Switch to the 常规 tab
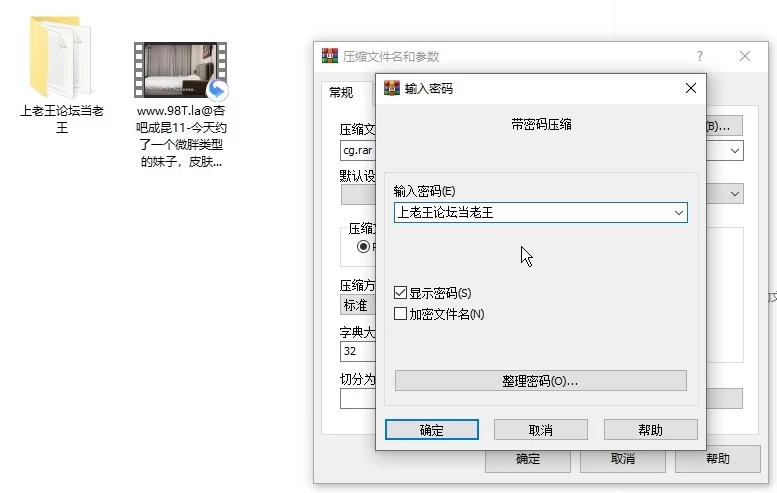Image resolution: width=777 pixels, height=493 pixels. click(x=341, y=92)
